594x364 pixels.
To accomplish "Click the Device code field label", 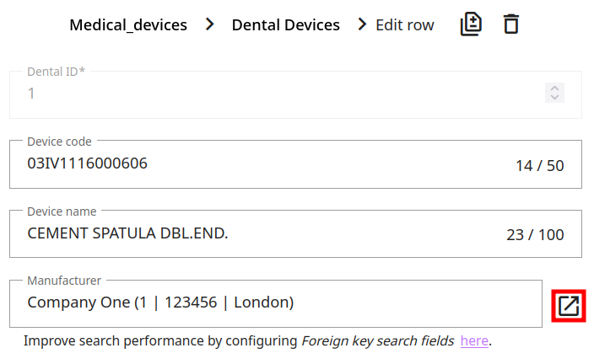I will pos(59,142).
